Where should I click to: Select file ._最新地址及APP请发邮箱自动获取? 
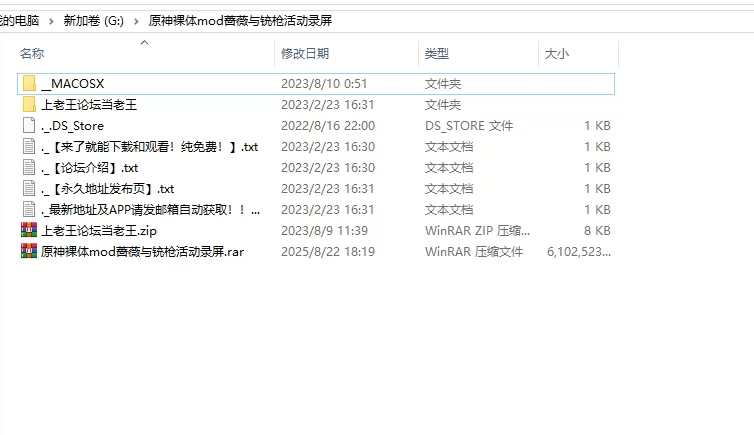point(151,210)
